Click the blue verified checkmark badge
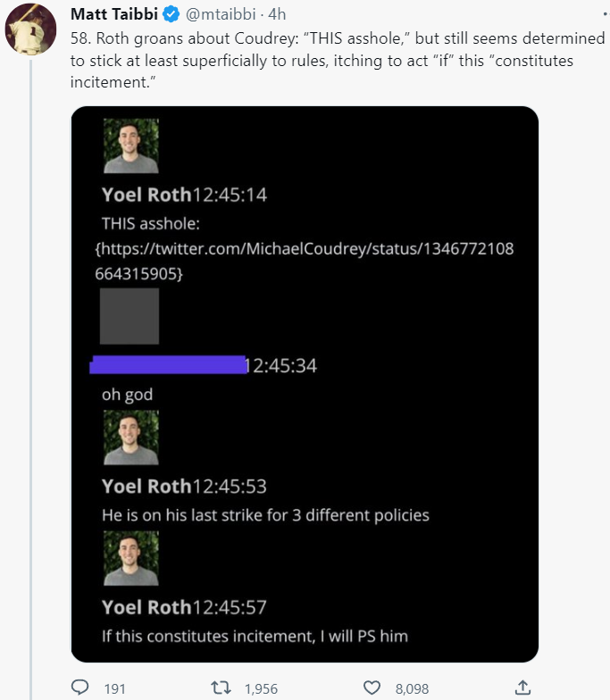Viewport: 610px width, 700px height. 174,15
